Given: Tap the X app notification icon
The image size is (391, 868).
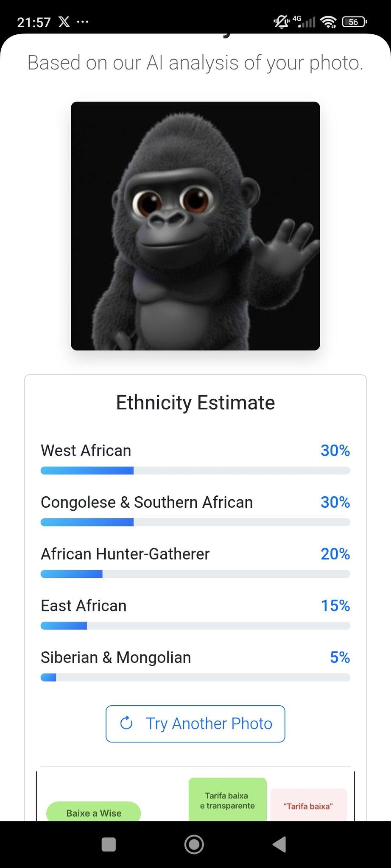Looking at the screenshot, I should 64,22.
